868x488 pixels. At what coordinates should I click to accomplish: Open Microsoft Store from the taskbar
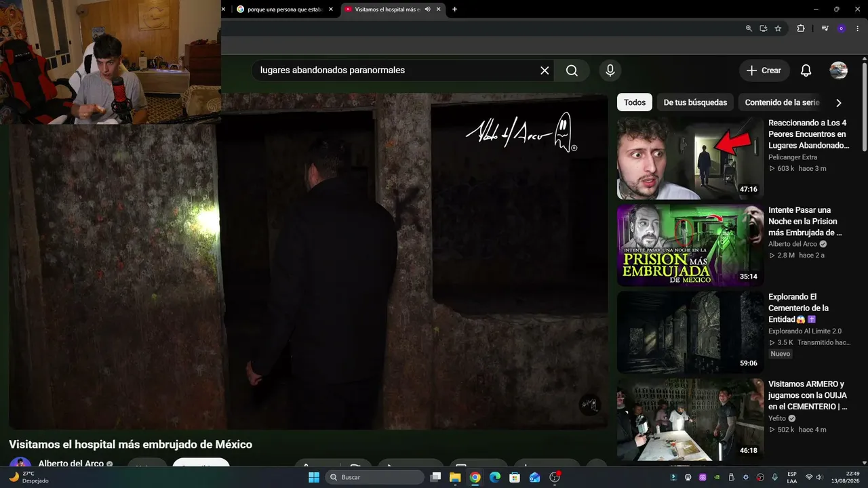pos(515,477)
